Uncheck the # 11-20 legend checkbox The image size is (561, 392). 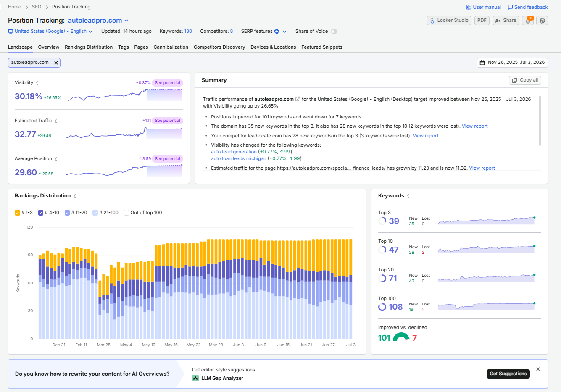67,213
